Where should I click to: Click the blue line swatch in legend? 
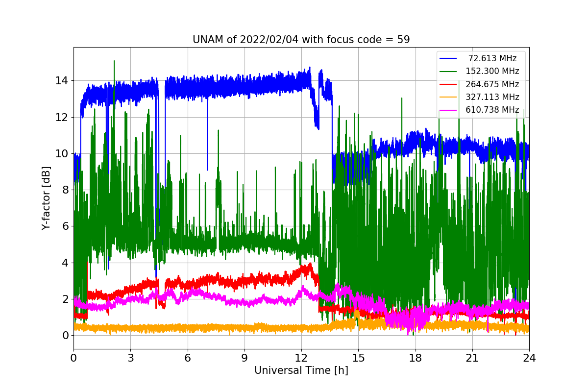click(449, 58)
